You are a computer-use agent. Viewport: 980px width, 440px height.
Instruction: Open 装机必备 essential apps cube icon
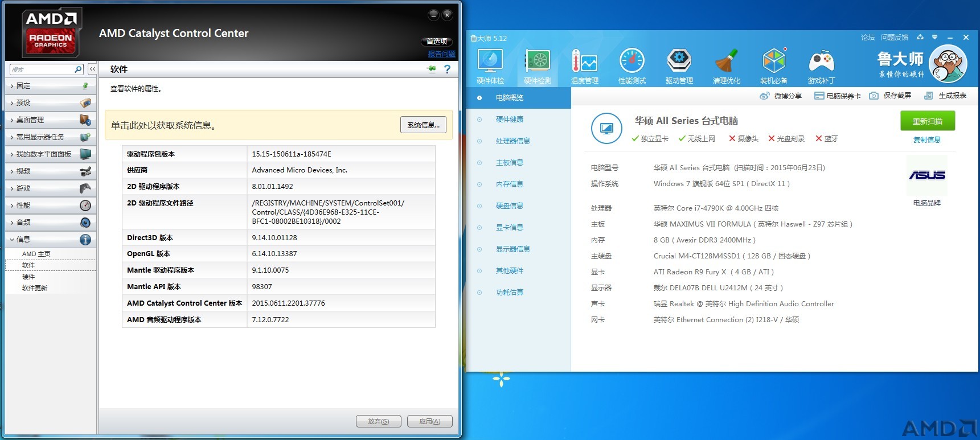coord(774,67)
